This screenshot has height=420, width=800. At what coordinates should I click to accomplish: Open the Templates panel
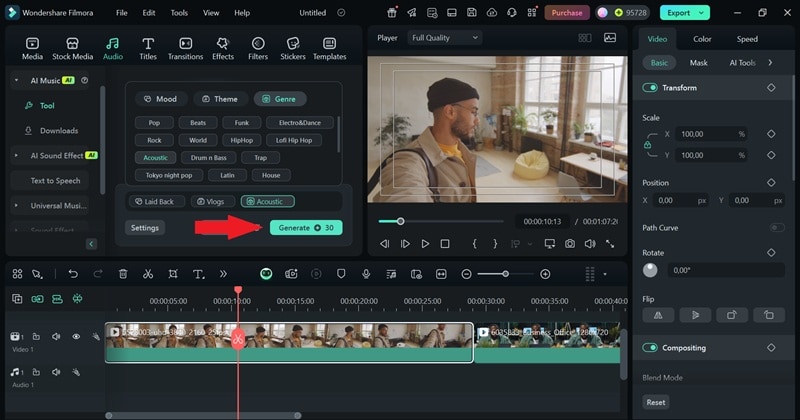pyautogui.click(x=330, y=49)
